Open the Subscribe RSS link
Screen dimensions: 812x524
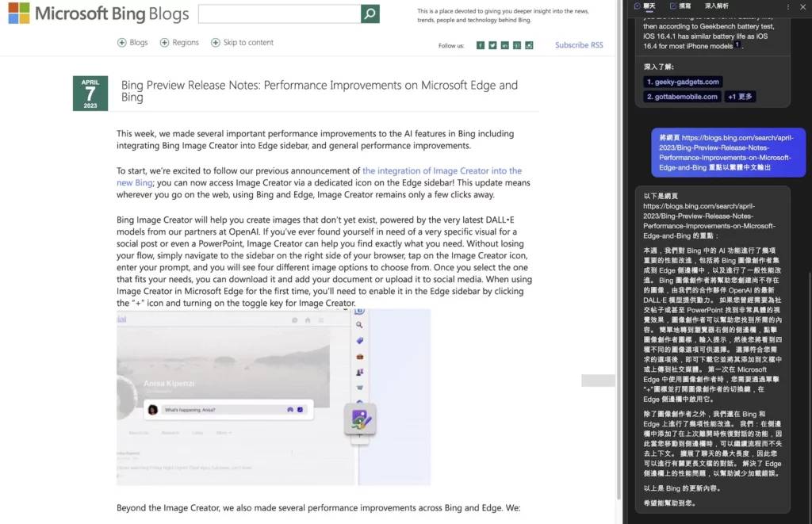(x=579, y=45)
